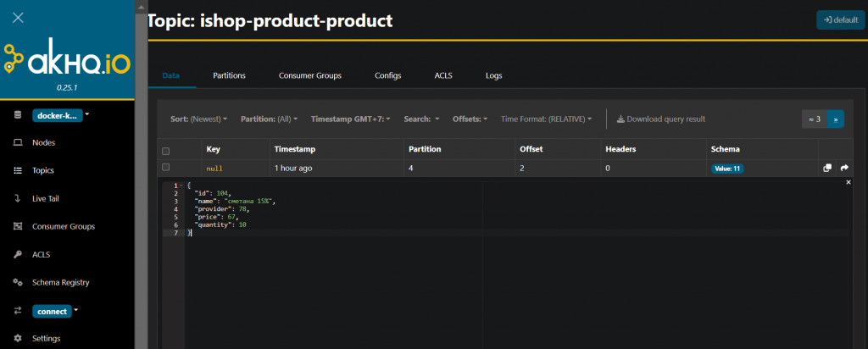Check the checkbox for the null key row
Image resolution: width=868 pixels, height=349 pixels.
166,168
